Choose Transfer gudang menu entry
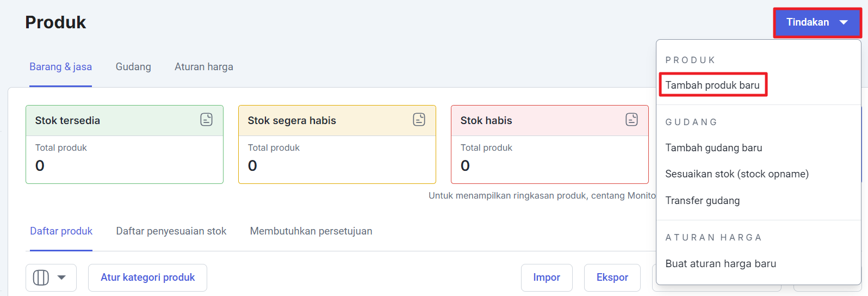Image resolution: width=868 pixels, height=296 pixels. tap(703, 201)
